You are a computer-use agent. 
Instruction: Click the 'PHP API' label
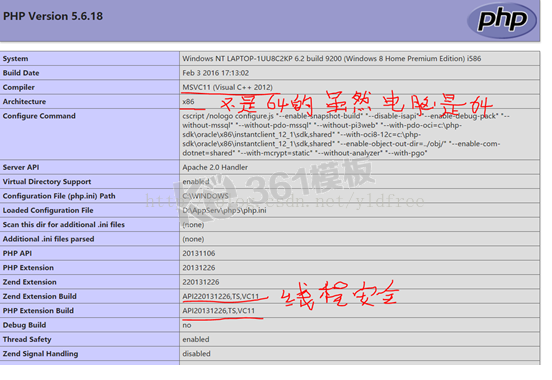click(17, 253)
